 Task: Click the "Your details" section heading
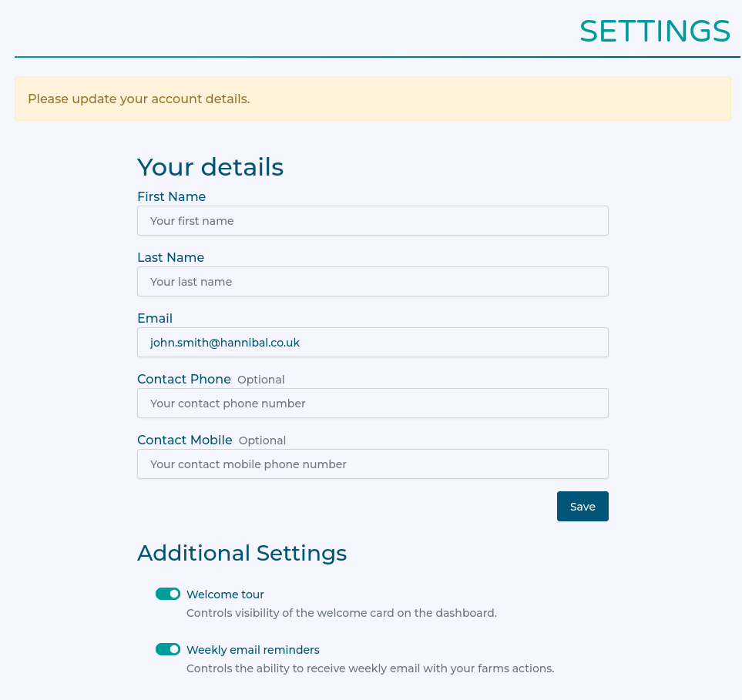[210, 167]
